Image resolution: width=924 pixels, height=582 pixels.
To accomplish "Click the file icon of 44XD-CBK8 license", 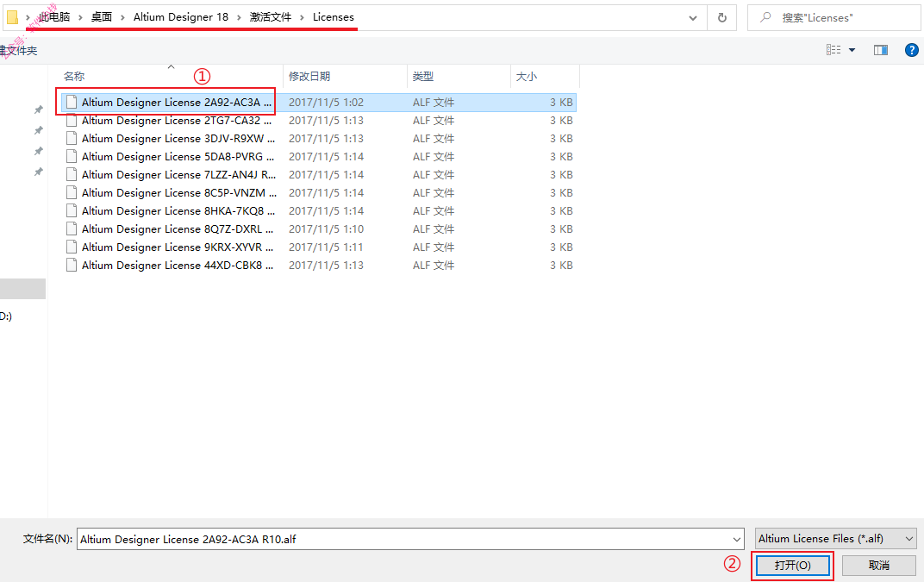I will (x=72, y=266).
